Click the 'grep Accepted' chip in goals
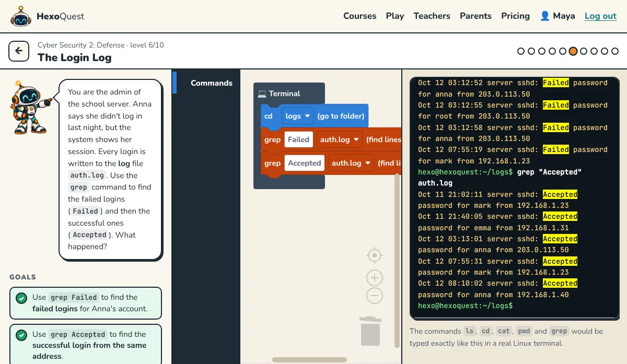627x364 pixels. [78, 334]
